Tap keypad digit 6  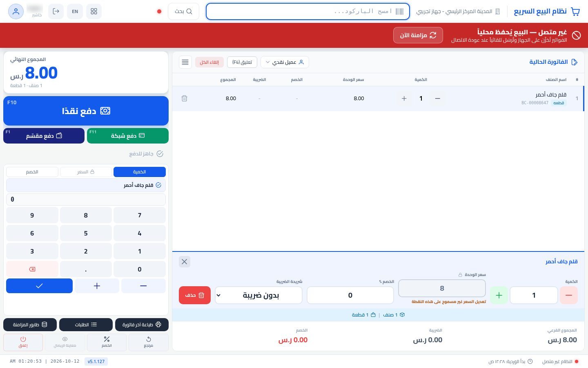click(32, 233)
